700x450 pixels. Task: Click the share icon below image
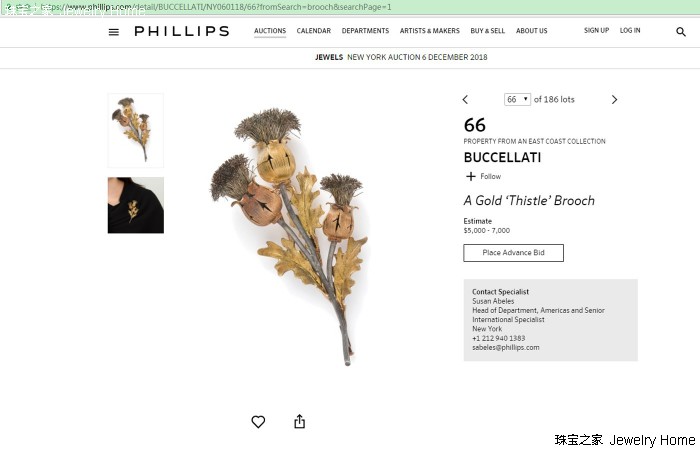click(x=300, y=421)
